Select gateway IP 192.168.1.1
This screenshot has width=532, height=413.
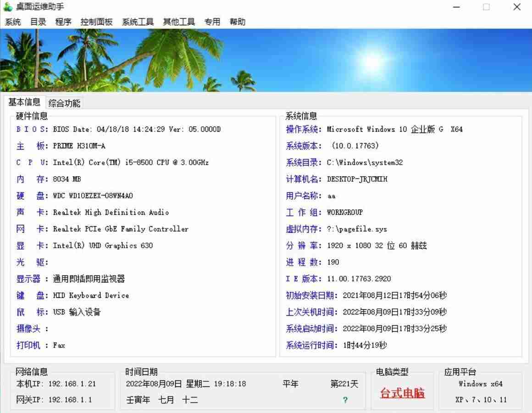pyautogui.click(x=70, y=400)
